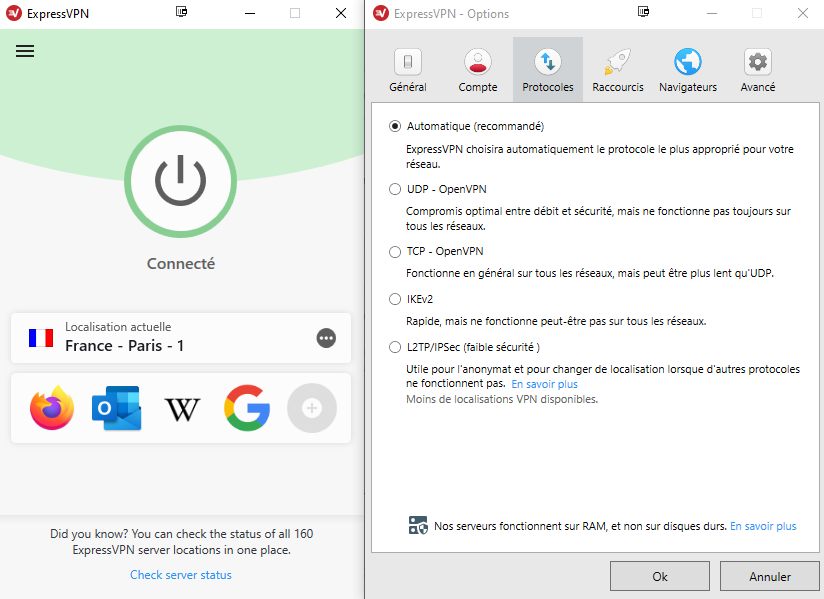This screenshot has height=599, width=824.
Task: Click the ExpressVPN logo in Options title bar
Action: (x=380, y=13)
